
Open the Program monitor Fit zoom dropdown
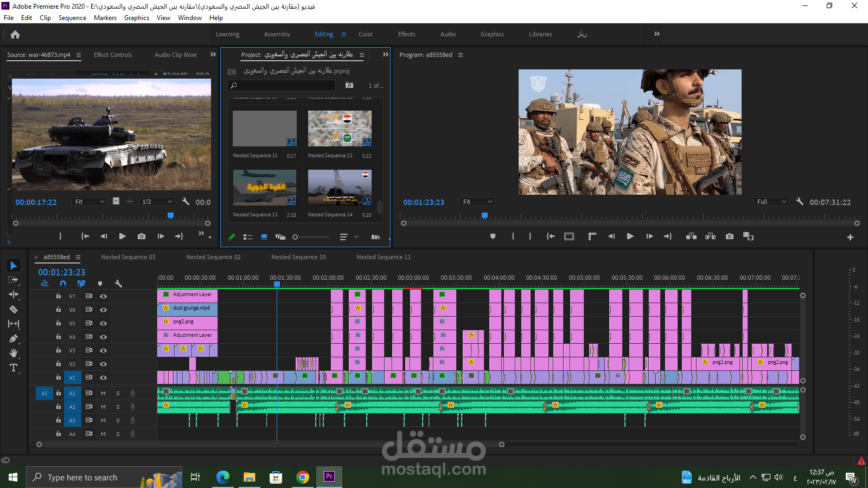pyautogui.click(x=477, y=202)
